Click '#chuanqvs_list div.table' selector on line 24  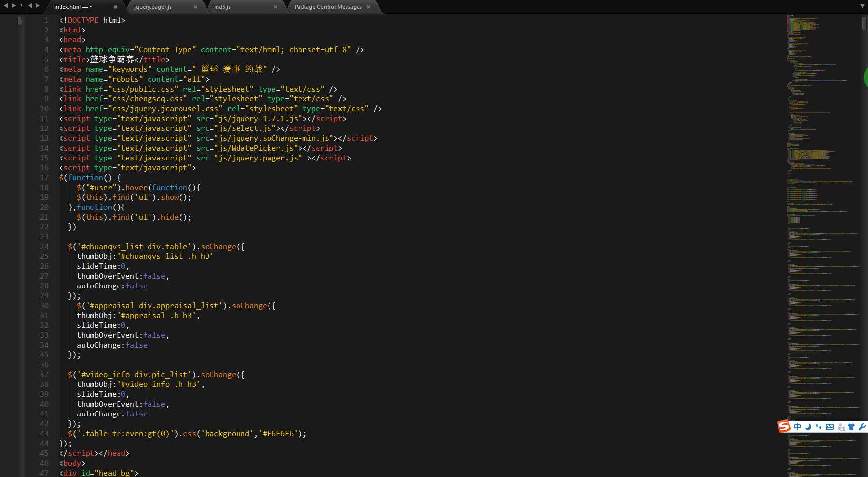(134, 247)
